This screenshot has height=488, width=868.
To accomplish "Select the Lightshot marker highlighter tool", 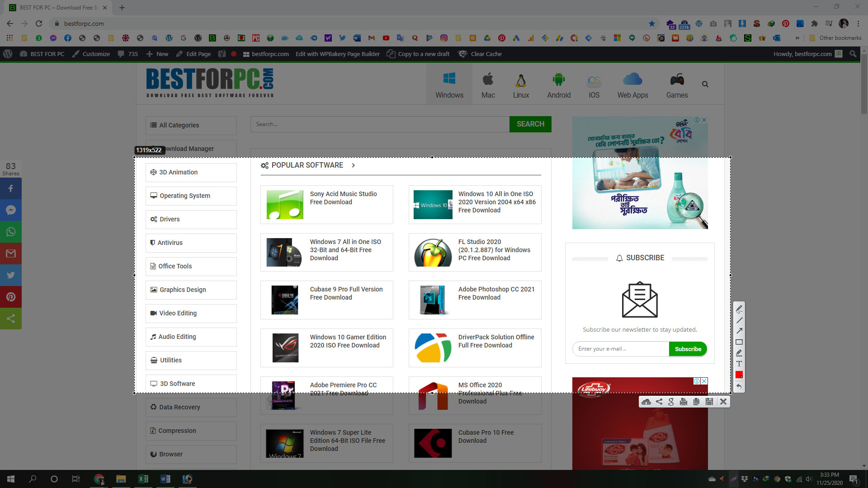I will coord(739,353).
